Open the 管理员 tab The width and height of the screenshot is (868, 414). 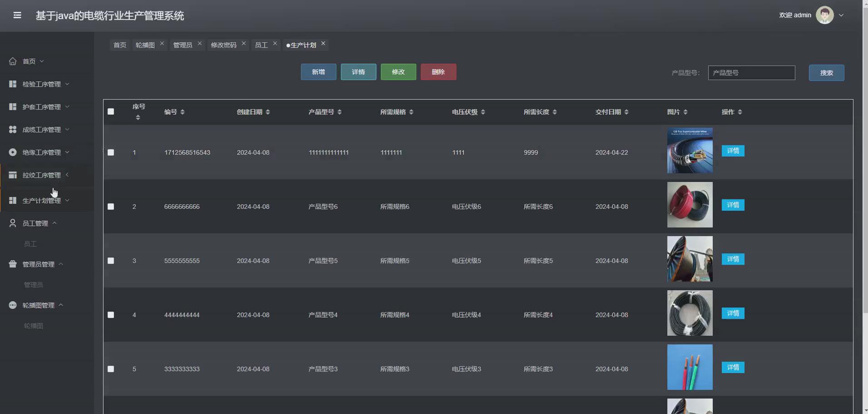click(182, 45)
